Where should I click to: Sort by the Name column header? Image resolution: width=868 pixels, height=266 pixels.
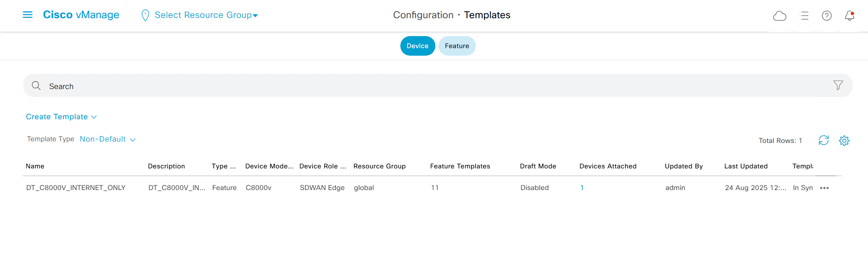(35, 166)
